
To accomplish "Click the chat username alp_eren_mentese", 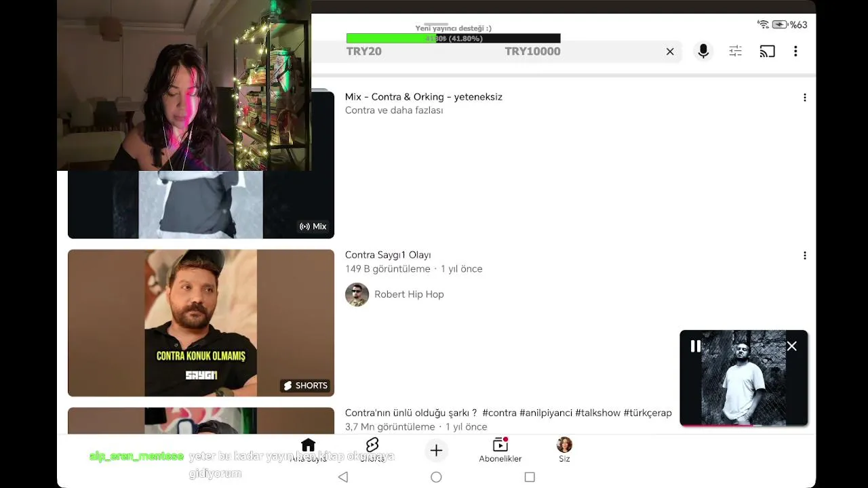I will click(x=136, y=457).
